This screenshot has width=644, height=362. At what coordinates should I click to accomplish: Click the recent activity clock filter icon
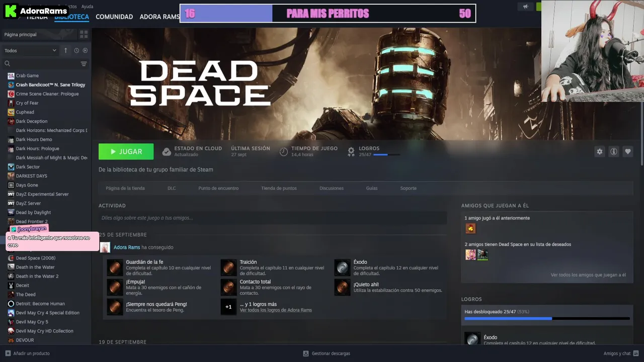click(76, 50)
